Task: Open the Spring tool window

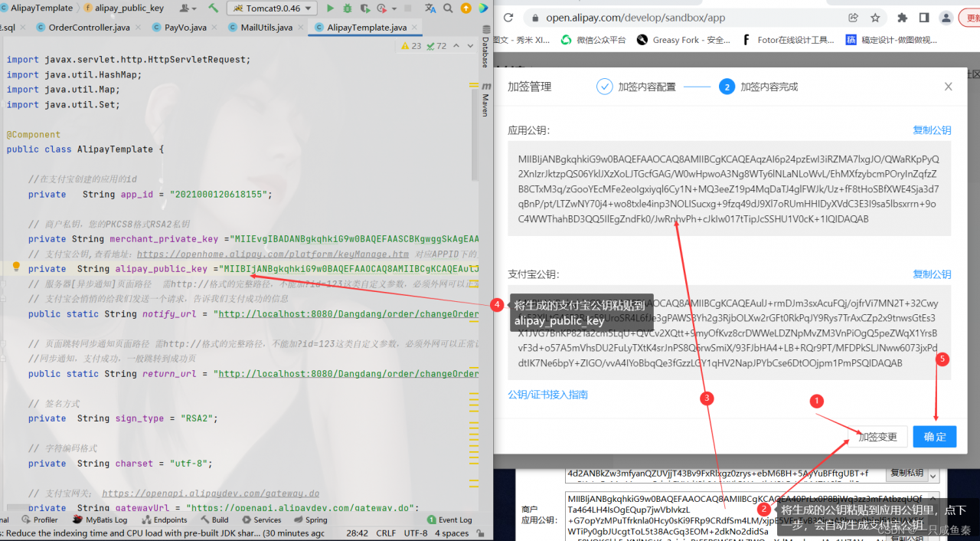Action: tap(310, 520)
